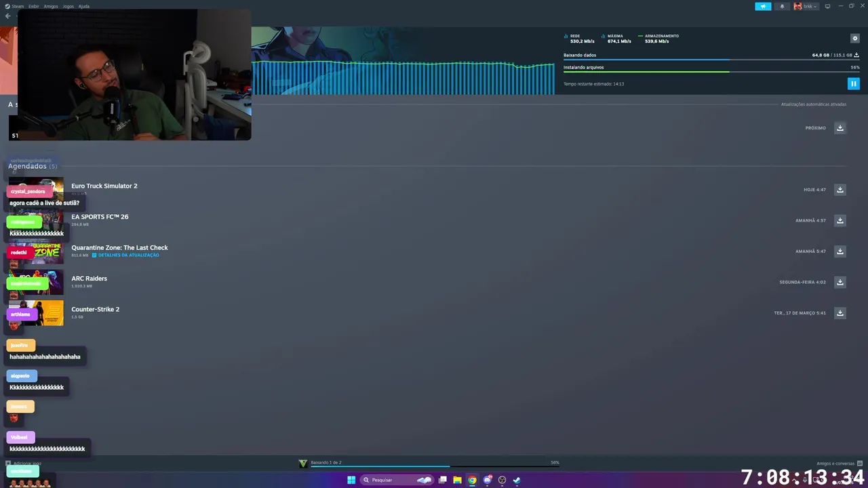Click Adicionar jogo
The height and width of the screenshot is (488, 868).
(24, 464)
